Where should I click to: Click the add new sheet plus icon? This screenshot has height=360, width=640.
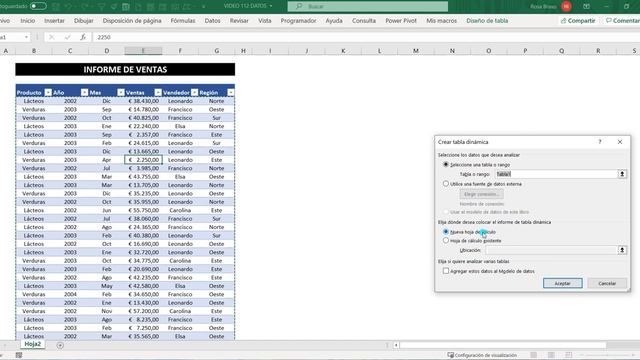click(x=60, y=345)
